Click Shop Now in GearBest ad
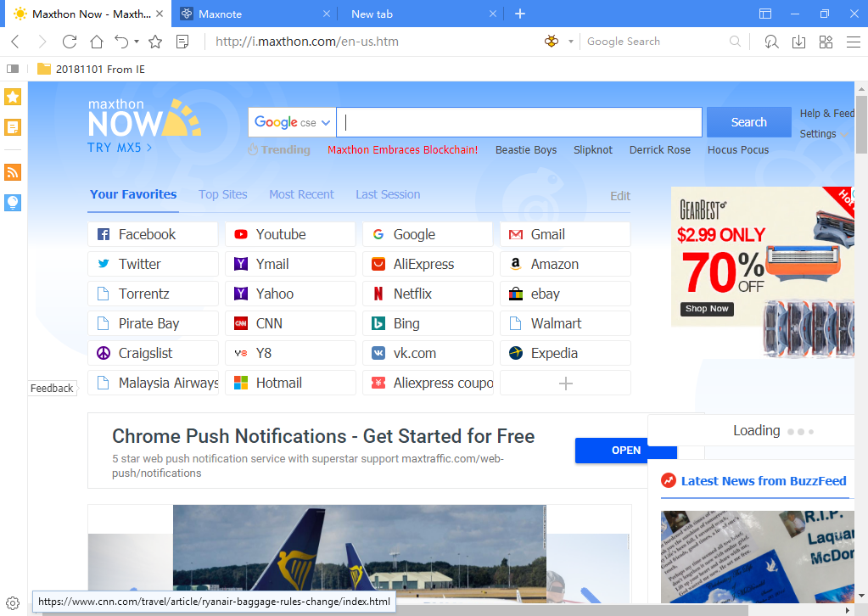868x616 pixels. (707, 309)
